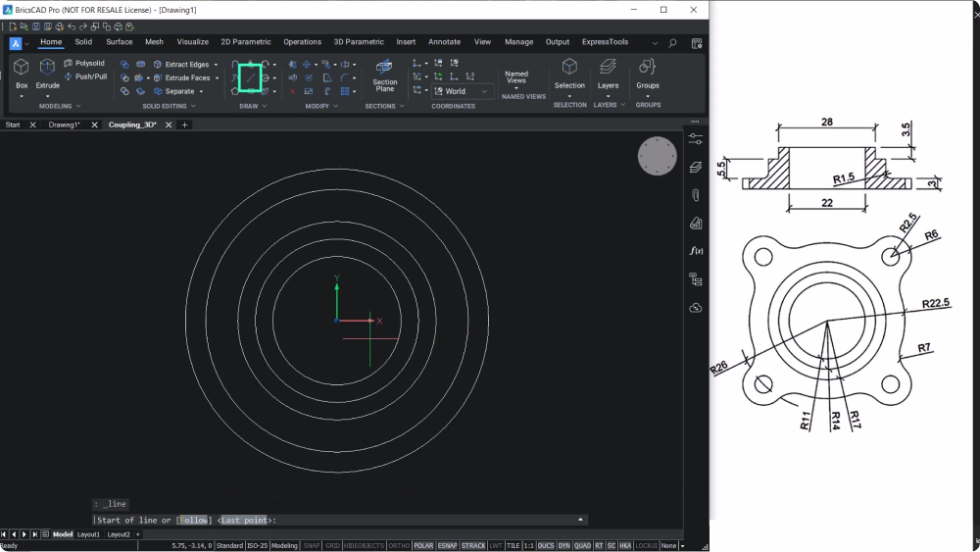Click the view rotation compass widget
Image resolution: width=980 pixels, height=552 pixels.
tap(657, 156)
